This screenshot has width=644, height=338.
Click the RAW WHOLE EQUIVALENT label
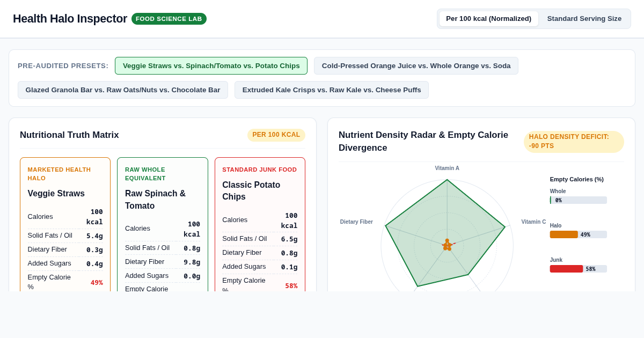coord(145,174)
